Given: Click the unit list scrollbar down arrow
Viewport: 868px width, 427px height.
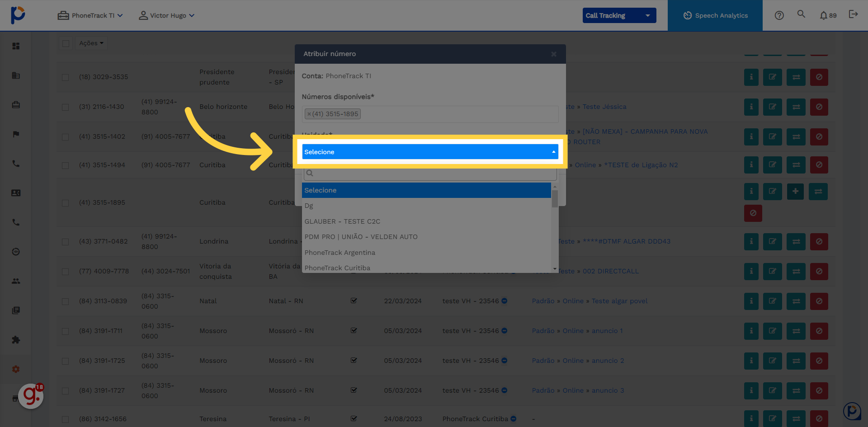Looking at the screenshot, I should pos(555,269).
